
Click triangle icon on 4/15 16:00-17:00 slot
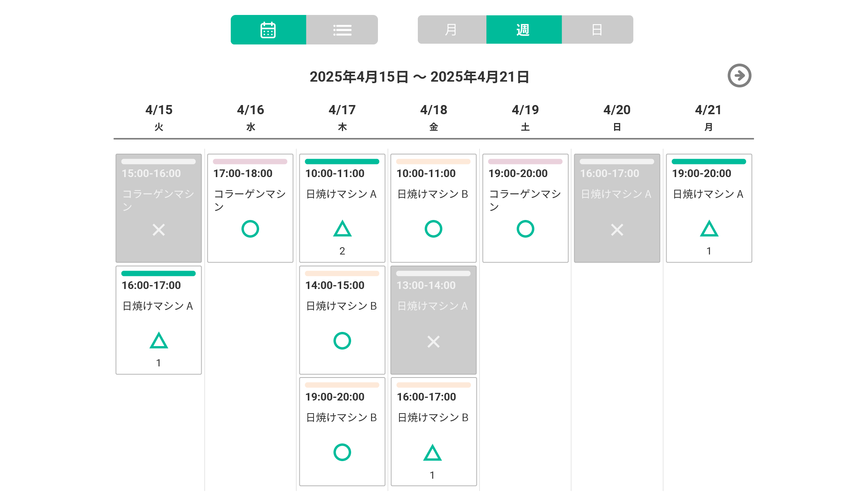click(159, 341)
